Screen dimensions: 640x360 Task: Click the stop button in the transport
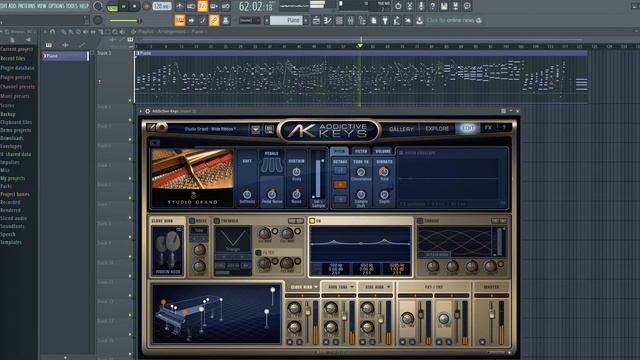[135, 7]
